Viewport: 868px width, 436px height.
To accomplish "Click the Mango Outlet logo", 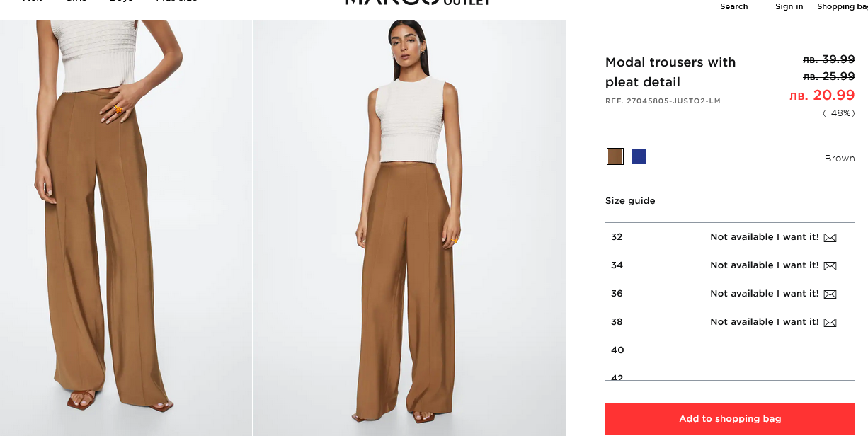I will 417,3.
